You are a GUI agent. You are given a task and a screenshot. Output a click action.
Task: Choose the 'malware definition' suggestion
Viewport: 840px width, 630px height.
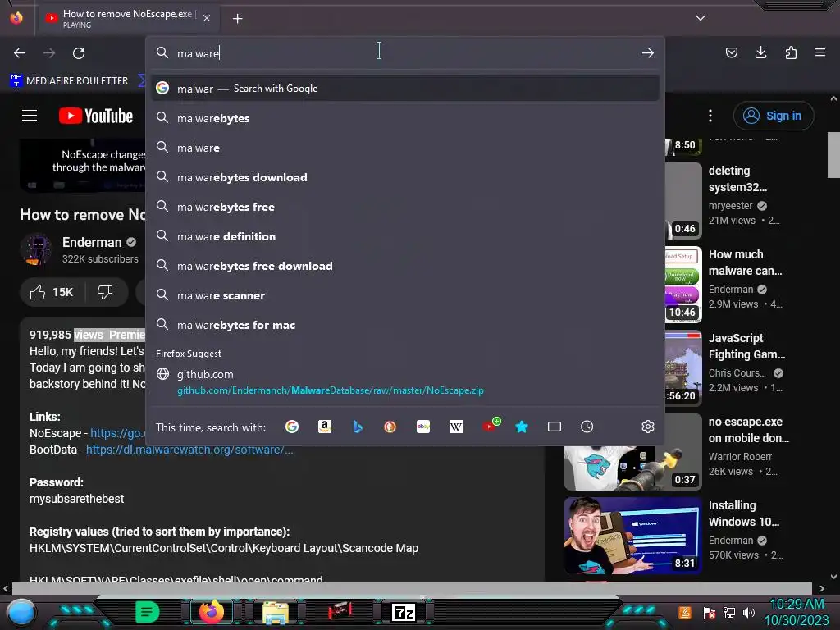coord(405,236)
